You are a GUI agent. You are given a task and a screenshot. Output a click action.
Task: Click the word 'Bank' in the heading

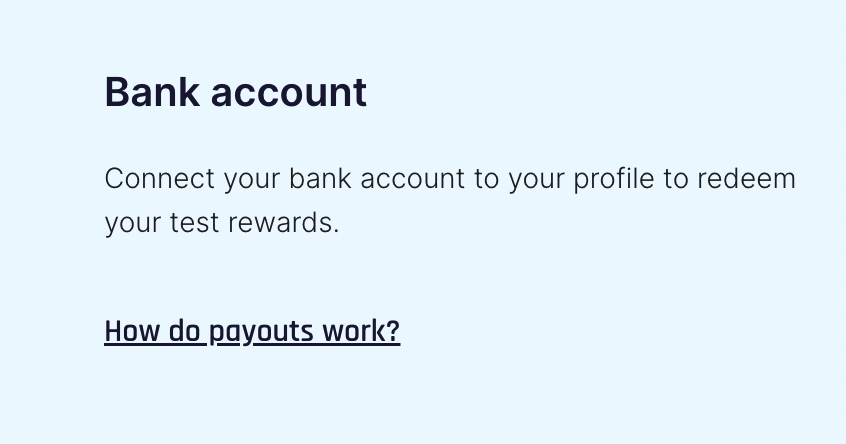click(x=152, y=92)
